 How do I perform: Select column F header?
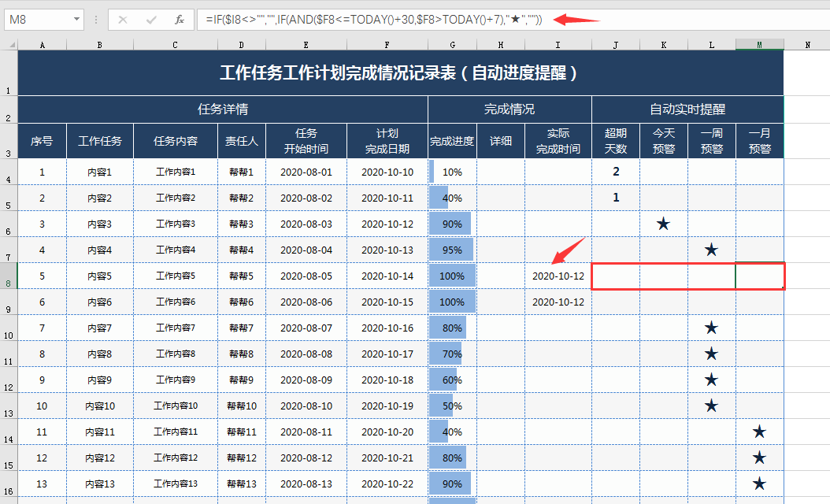[387, 45]
